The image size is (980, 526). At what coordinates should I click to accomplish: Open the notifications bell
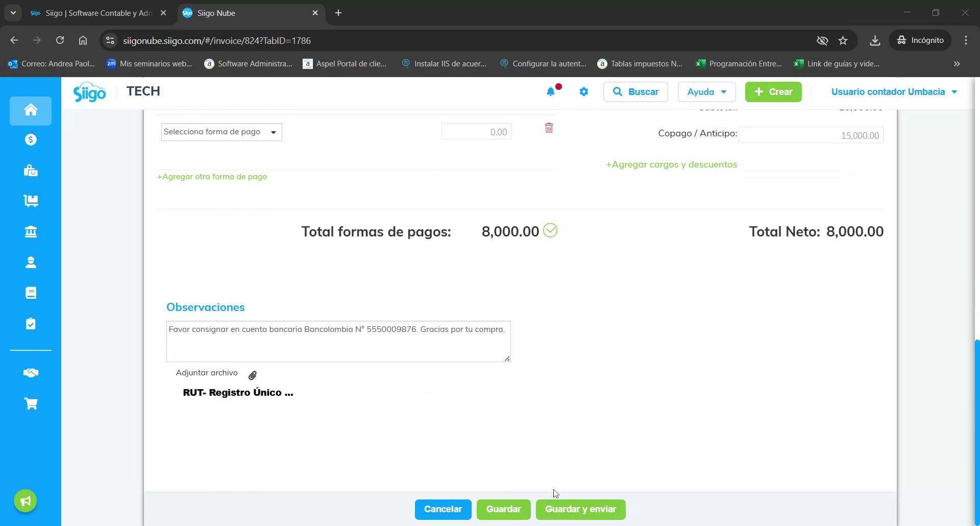pyautogui.click(x=551, y=92)
